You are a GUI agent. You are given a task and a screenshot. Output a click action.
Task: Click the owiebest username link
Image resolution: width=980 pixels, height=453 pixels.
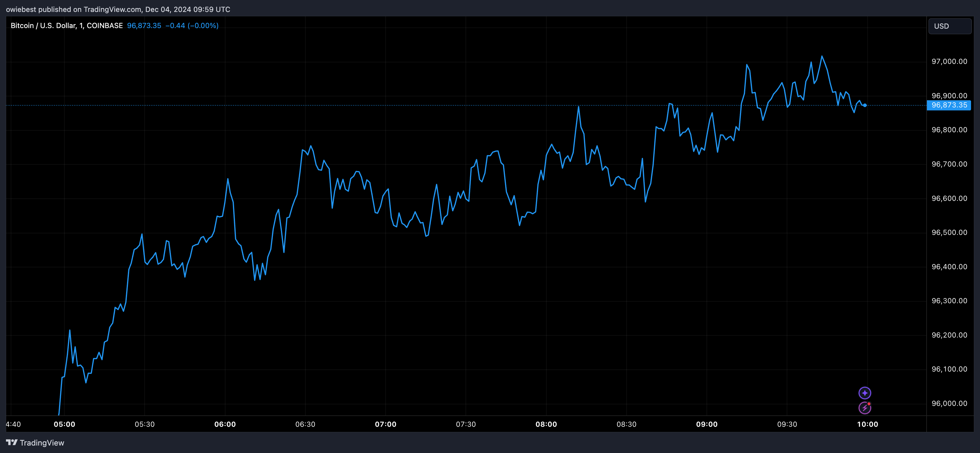point(21,9)
